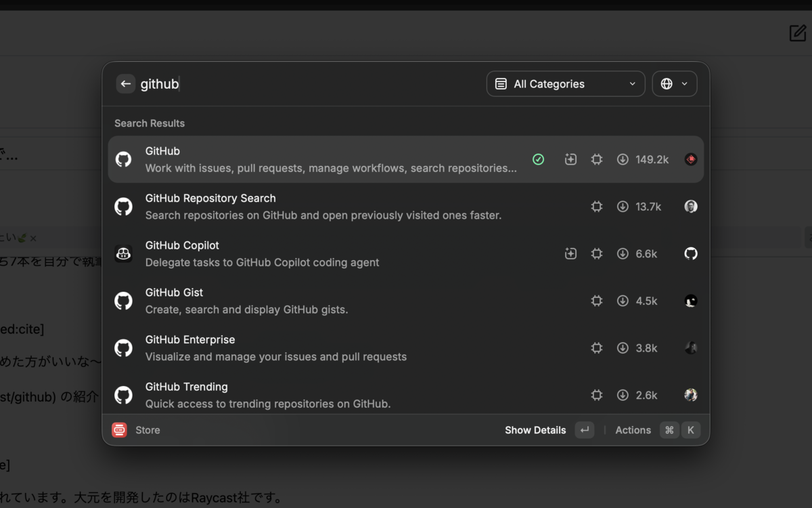The height and width of the screenshot is (508, 812).
Task: Click green installed checkmark on GitHub row
Action: point(538,159)
